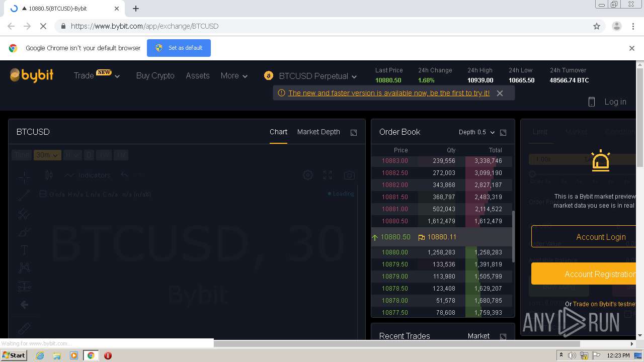The image size is (644, 362).
Task: Expand the Recent Trades panel
Action: 503,336
